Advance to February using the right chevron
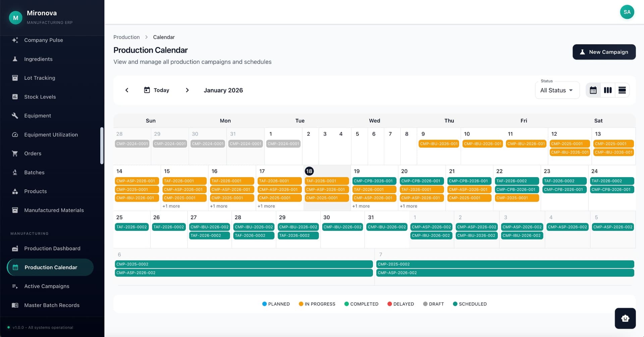Image resolution: width=644 pixels, height=337 pixels. point(187,90)
